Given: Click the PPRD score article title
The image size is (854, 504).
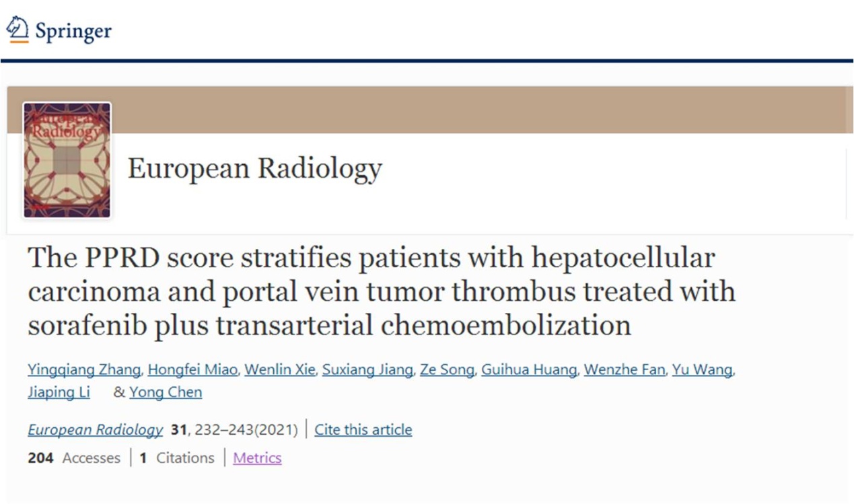Looking at the screenshot, I should coord(381,291).
